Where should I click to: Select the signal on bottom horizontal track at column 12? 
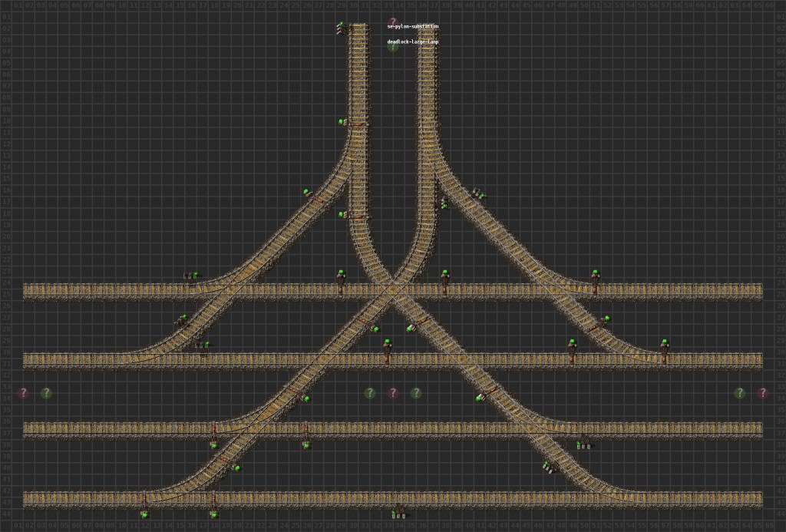pyautogui.click(x=144, y=505)
